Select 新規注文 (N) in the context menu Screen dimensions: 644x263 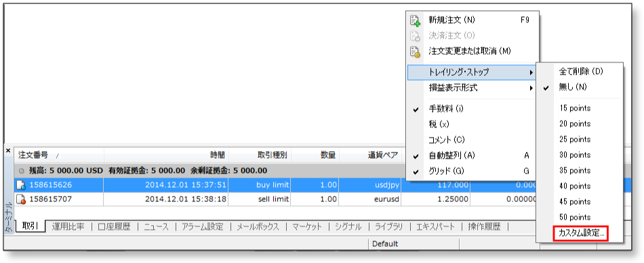(472, 20)
